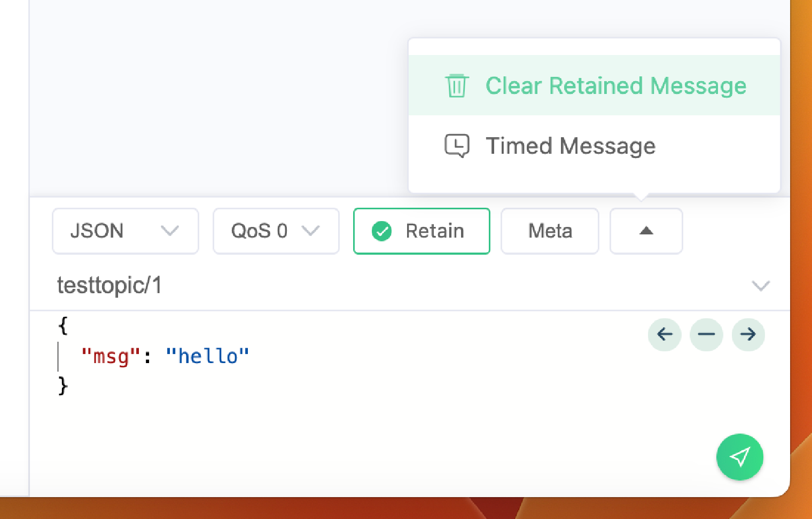Click the trash icon beside Clear Retained Message
812x519 pixels.
pos(457,85)
